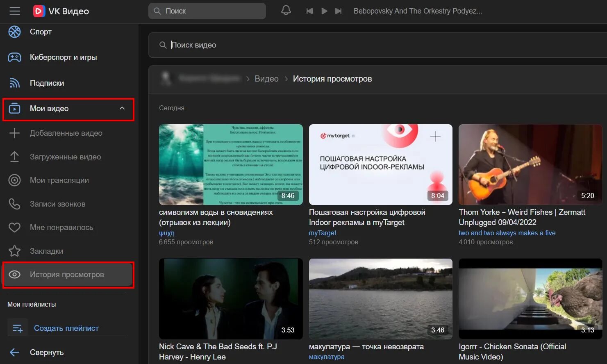Focus the Поиск видео input

(377, 45)
